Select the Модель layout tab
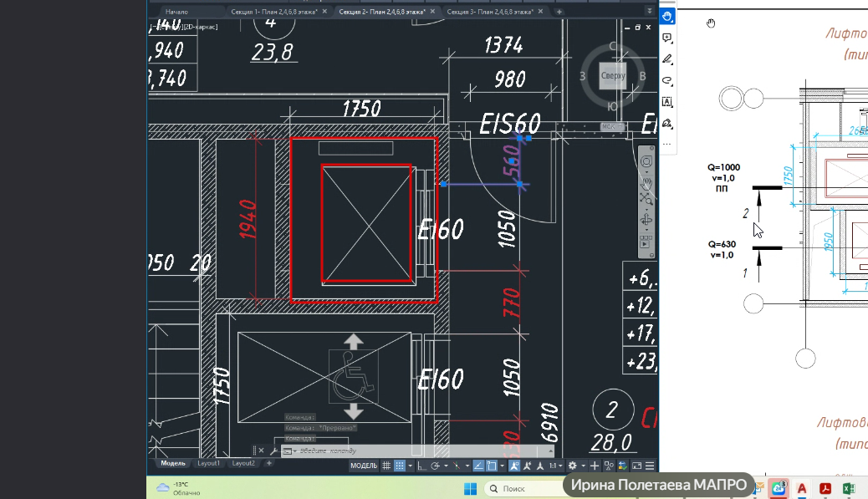 click(x=173, y=463)
